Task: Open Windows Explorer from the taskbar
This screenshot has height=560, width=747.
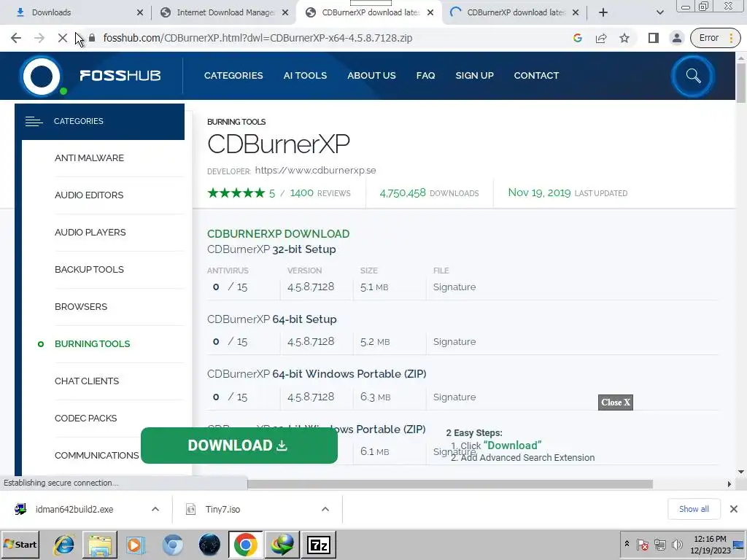Action: [100, 544]
